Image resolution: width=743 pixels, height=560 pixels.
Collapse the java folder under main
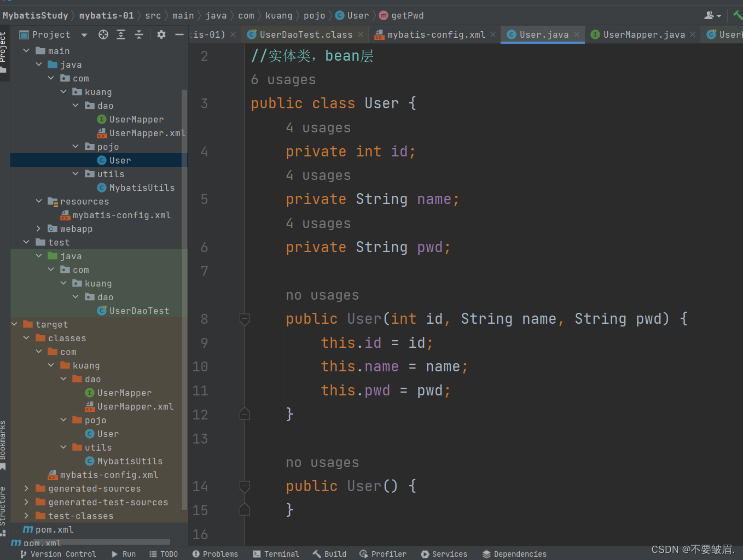click(x=38, y=65)
